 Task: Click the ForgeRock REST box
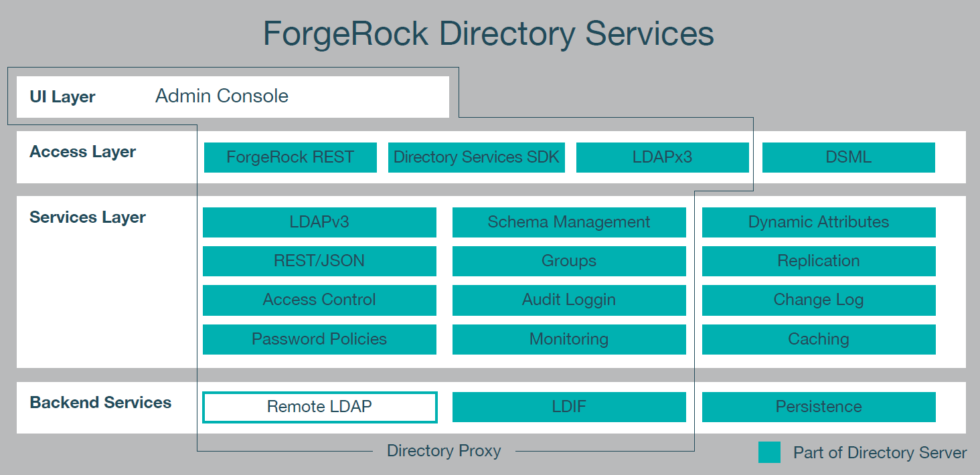point(290,158)
